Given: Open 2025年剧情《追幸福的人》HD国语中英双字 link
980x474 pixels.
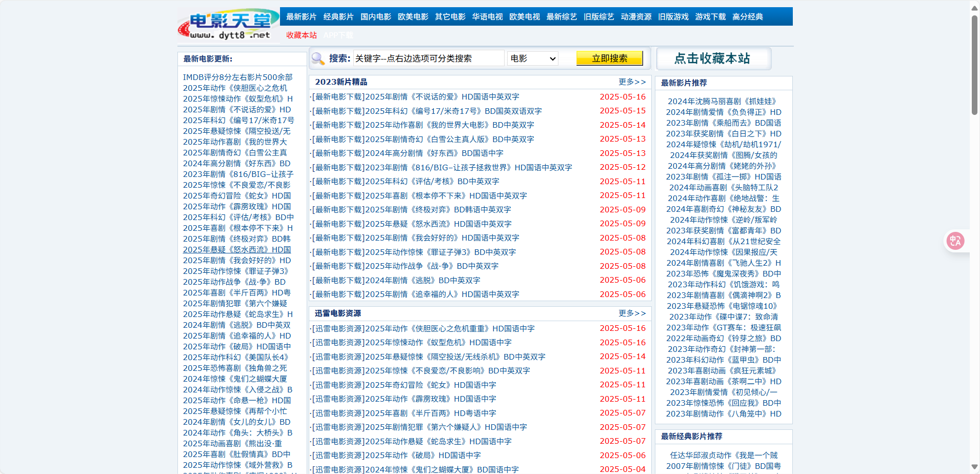Looking at the screenshot, I should point(442,294).
